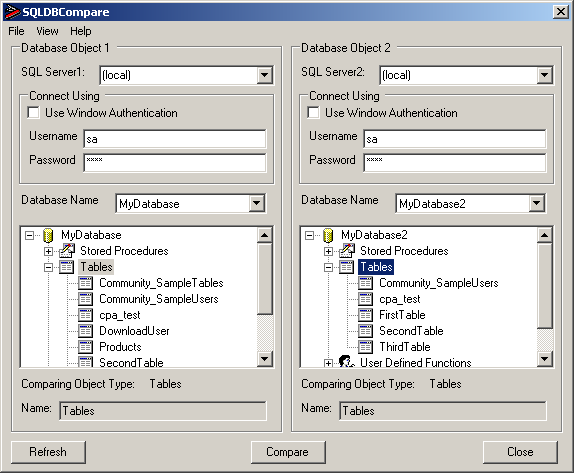Image resolution: width=574 pixels, height=473 pixels.
Task: Collapse the MyDatabase2 root node
Action: tap(310, 235)
